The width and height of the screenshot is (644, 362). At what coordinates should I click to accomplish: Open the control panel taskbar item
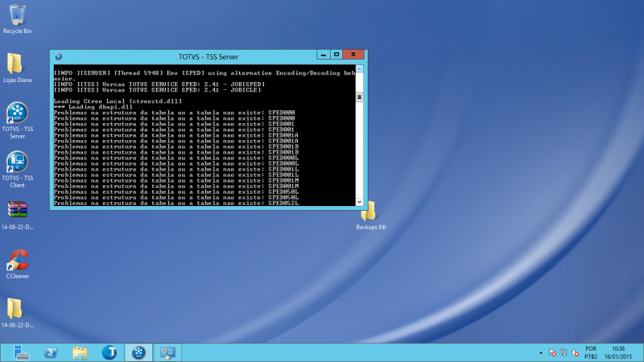[x=167, y=352]
